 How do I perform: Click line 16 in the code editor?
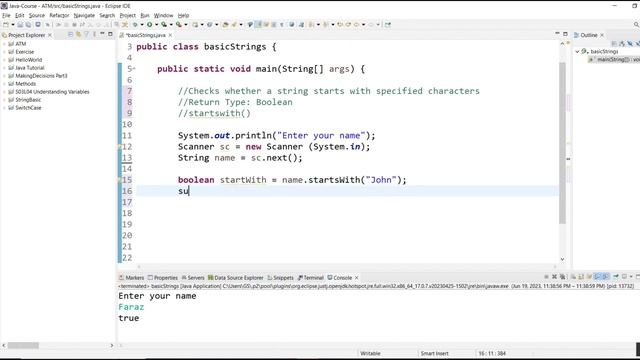click(x=347, y=191)
